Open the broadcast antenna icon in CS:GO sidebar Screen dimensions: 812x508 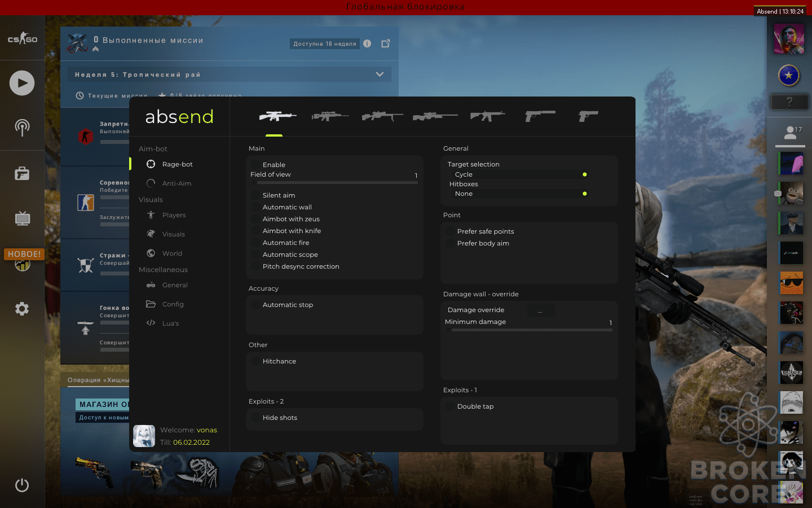point(22,128)
